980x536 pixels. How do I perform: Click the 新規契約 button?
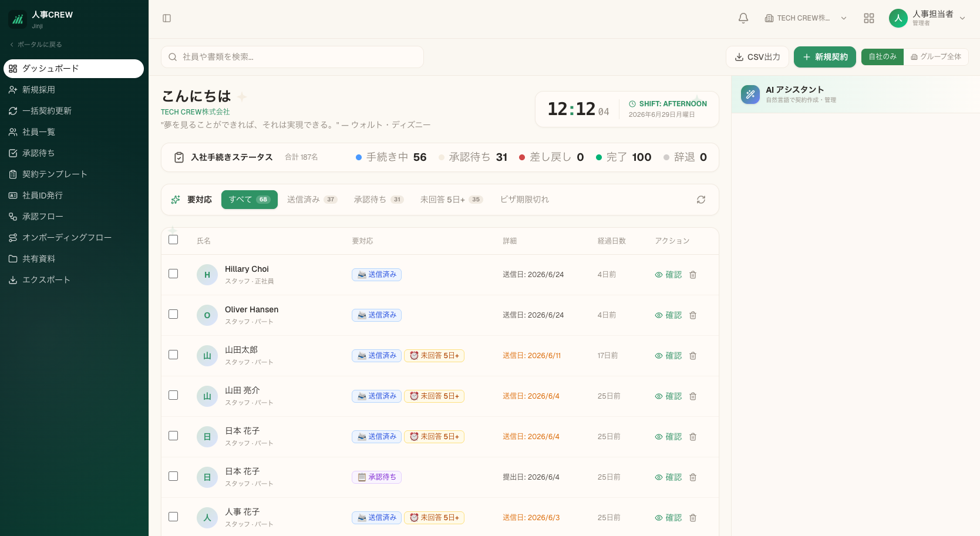tap(825, 57)
